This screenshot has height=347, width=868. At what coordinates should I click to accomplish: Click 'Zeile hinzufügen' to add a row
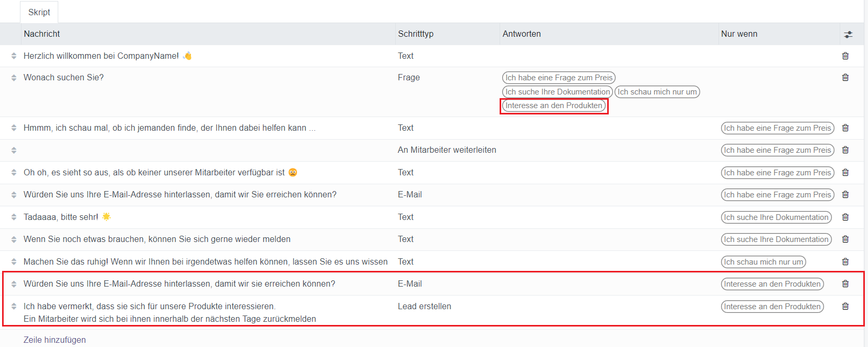pos(55,340)
